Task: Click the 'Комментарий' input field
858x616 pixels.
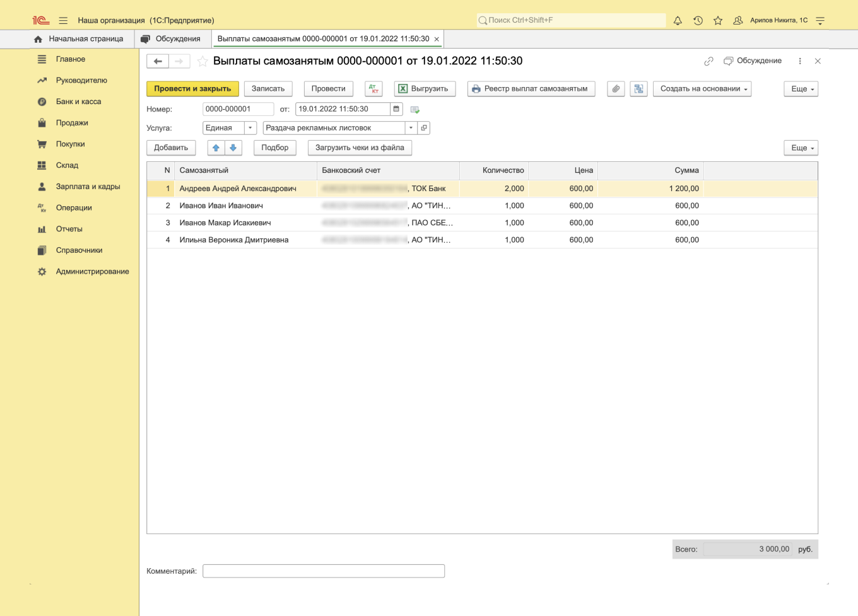Action: pyautogui.click(x=323, y=571)
